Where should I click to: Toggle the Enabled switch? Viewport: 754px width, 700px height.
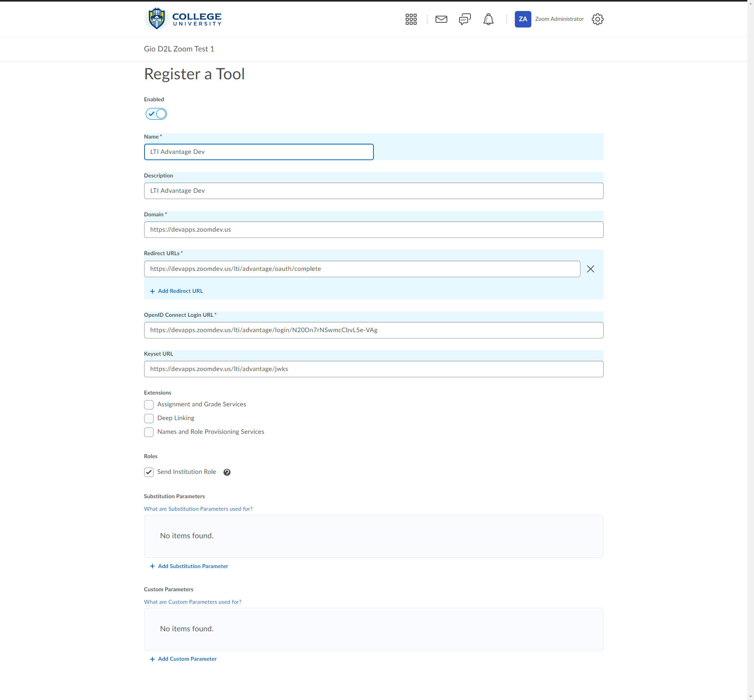pyautogui.click(x=156, y=114)
